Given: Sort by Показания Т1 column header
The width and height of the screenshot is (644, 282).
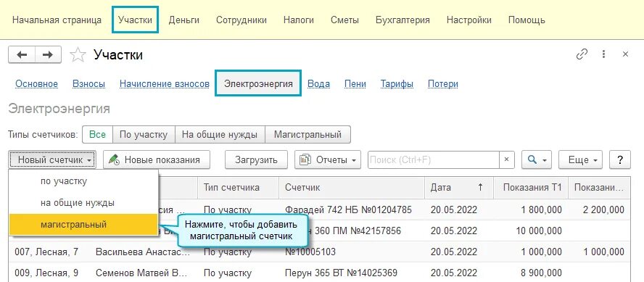Looking at the screenshot, I should coord(531,188).
